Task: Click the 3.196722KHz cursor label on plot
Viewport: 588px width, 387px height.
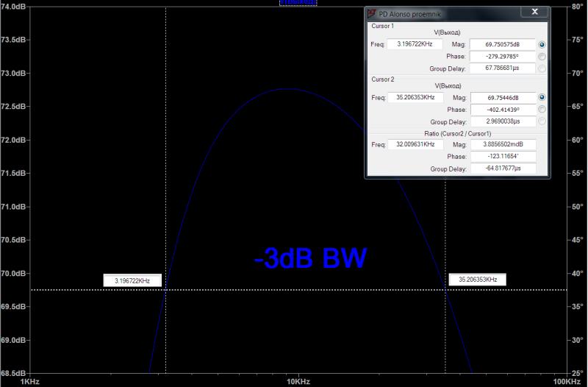Action: pos(132,280)
